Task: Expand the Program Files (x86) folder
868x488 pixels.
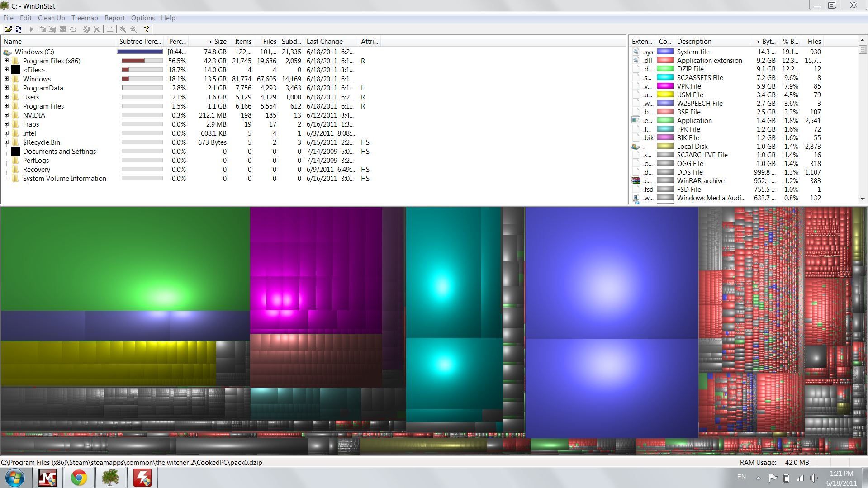Action: point(7,61)
